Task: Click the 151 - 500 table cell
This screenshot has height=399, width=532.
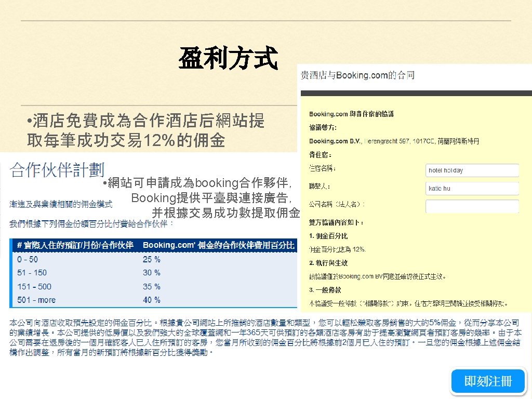Action: pos(34,287)
